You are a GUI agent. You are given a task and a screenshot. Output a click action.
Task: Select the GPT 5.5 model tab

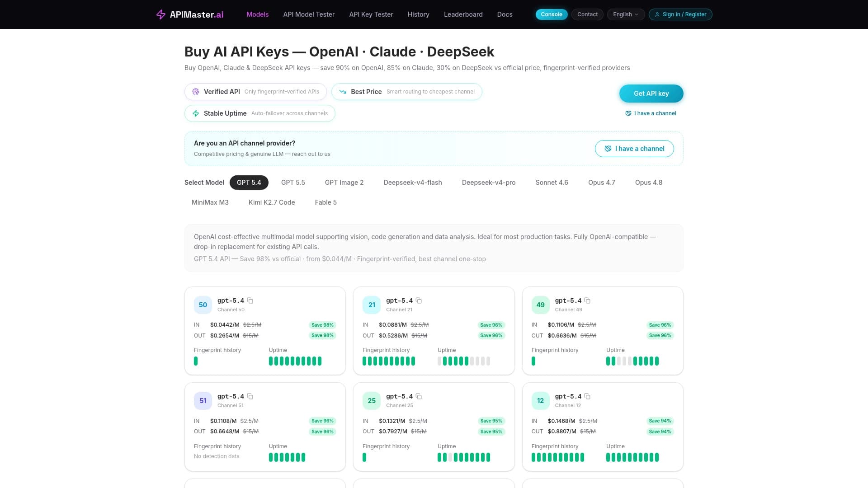(x=293, y=183)
